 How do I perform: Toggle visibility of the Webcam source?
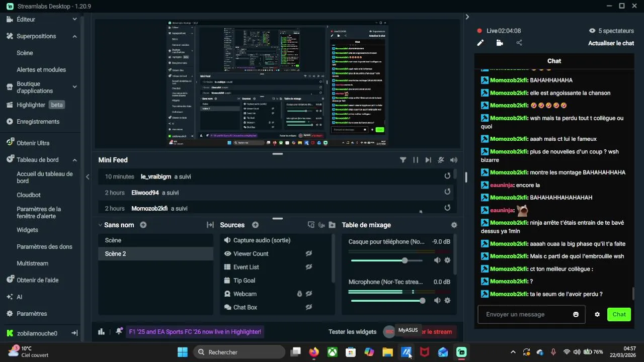coord(309,294)
